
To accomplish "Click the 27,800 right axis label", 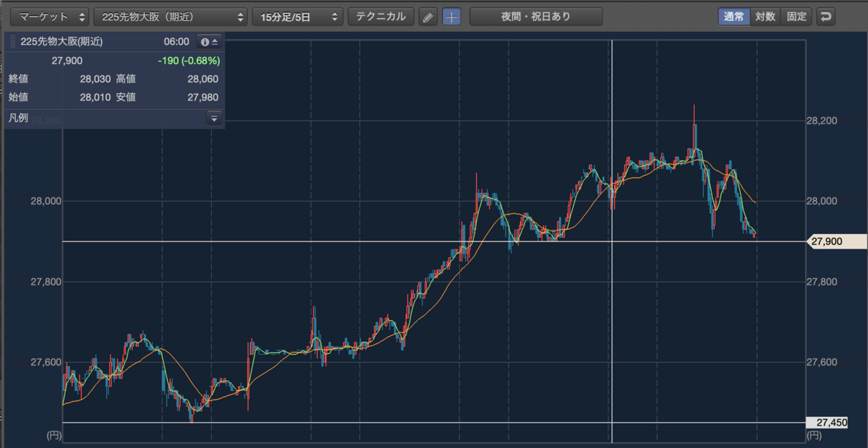I will click(x=821, y=282).
